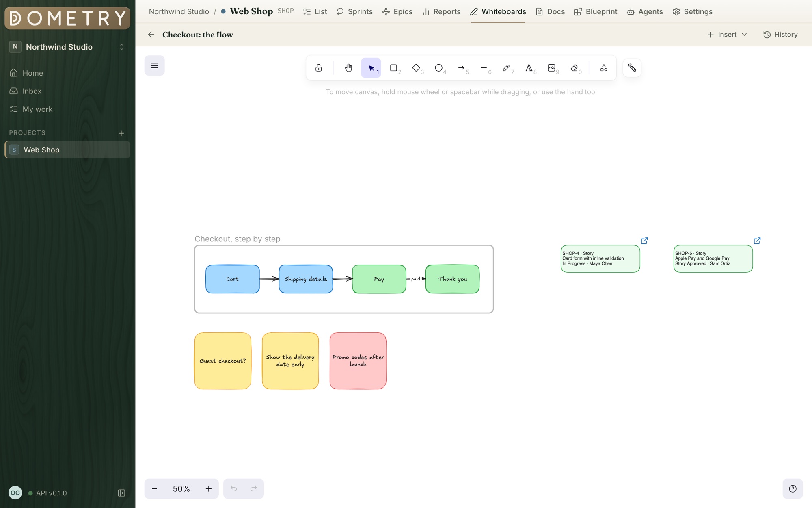
Task: Toggle the canvas lock icon
Action: [319, 68]
